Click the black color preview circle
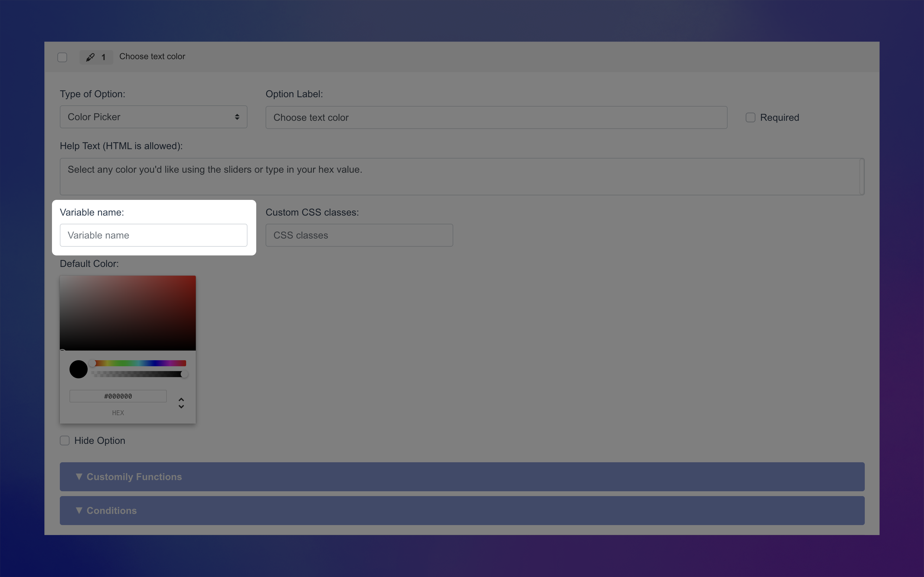 tap(79, 369)
